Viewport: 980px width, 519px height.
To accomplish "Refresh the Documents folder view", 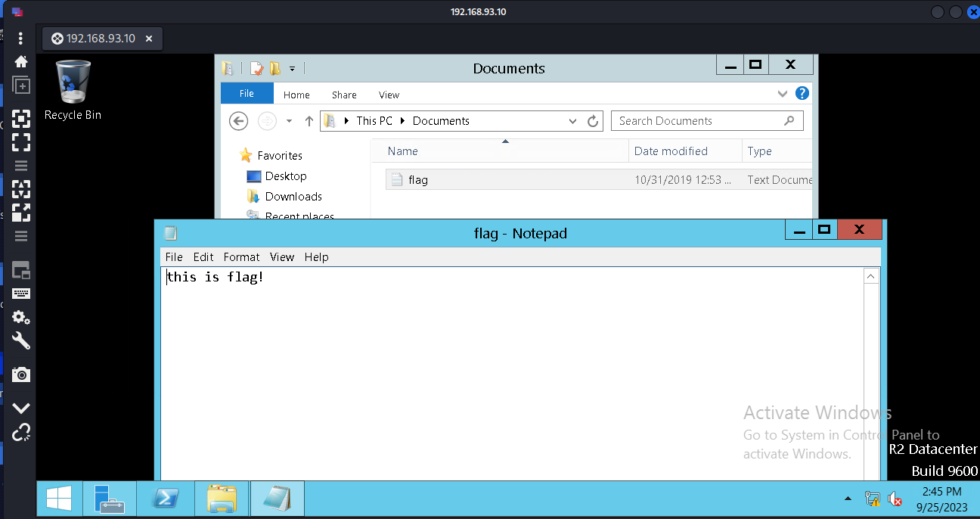I will [x=594, y=121].
